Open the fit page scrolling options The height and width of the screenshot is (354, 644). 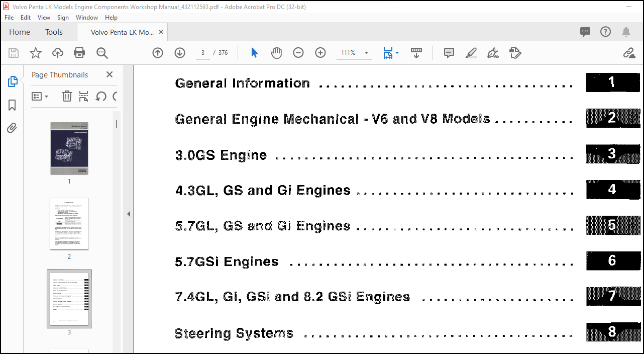[391, 53]
